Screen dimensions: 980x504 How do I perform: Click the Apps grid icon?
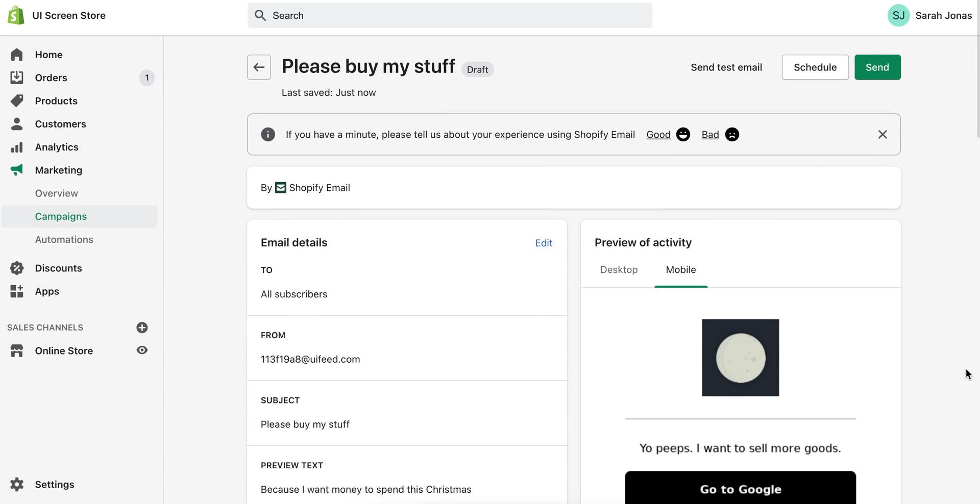[x=17, y=291]
